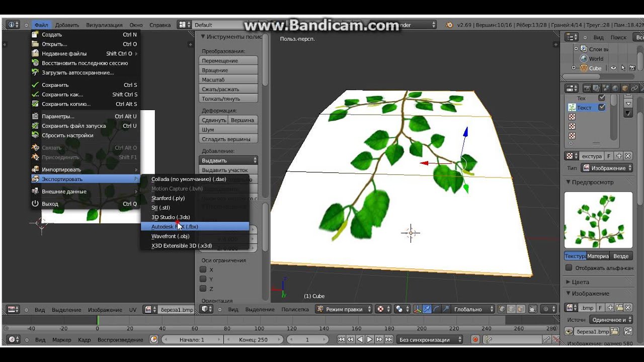Viewport: 644px width, 362px height.
Task: Enable X axis constraint checkbox
Action: pos(203,269)
